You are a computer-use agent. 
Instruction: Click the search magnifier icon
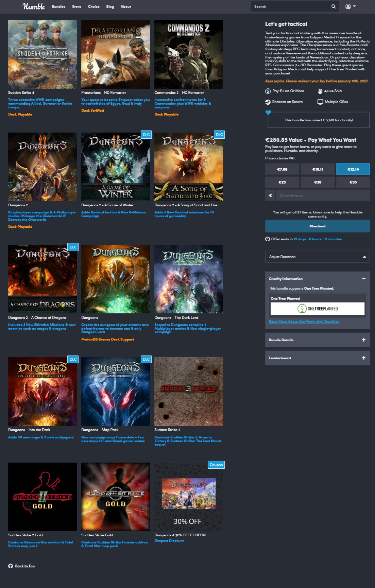(x=334, y=6)
